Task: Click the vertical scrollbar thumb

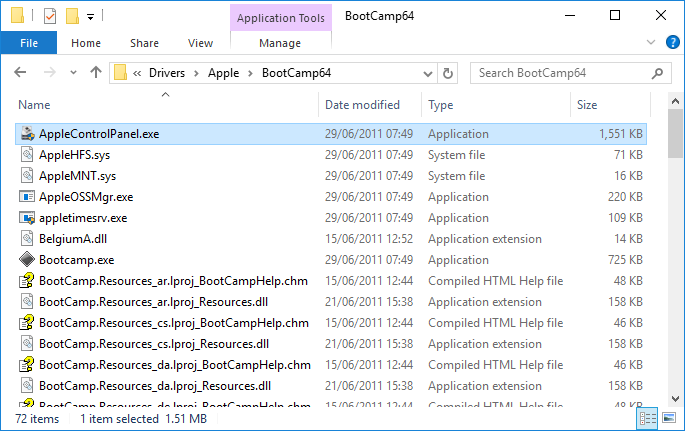Action: (x=675, y=133)
